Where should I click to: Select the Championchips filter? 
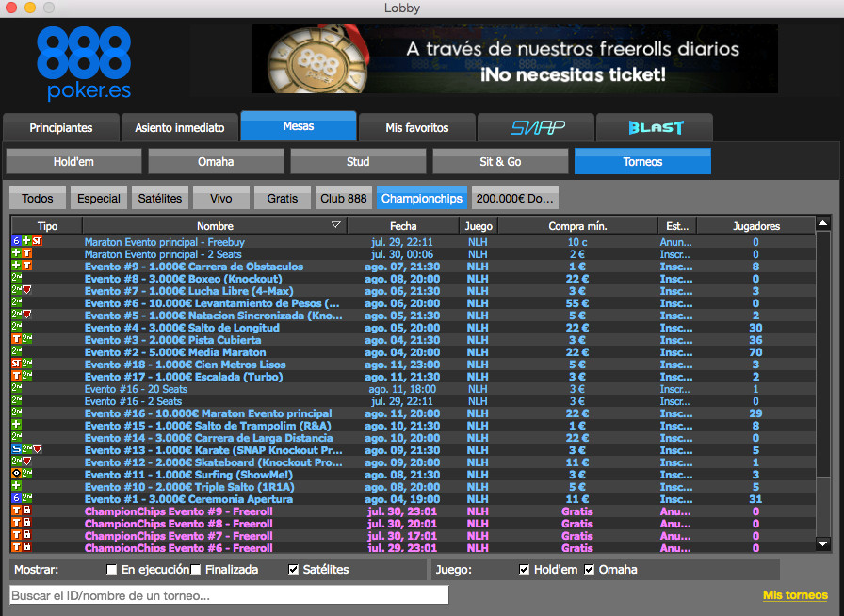422,198
